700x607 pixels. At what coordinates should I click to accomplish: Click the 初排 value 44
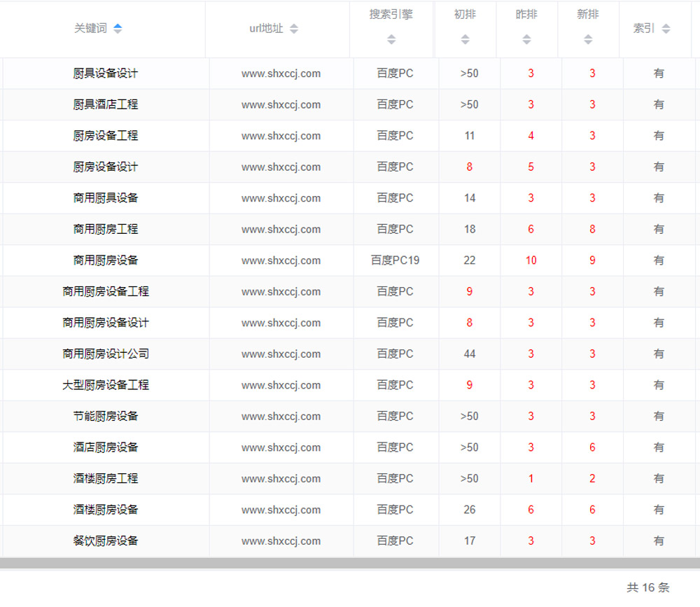click(469, 354)
